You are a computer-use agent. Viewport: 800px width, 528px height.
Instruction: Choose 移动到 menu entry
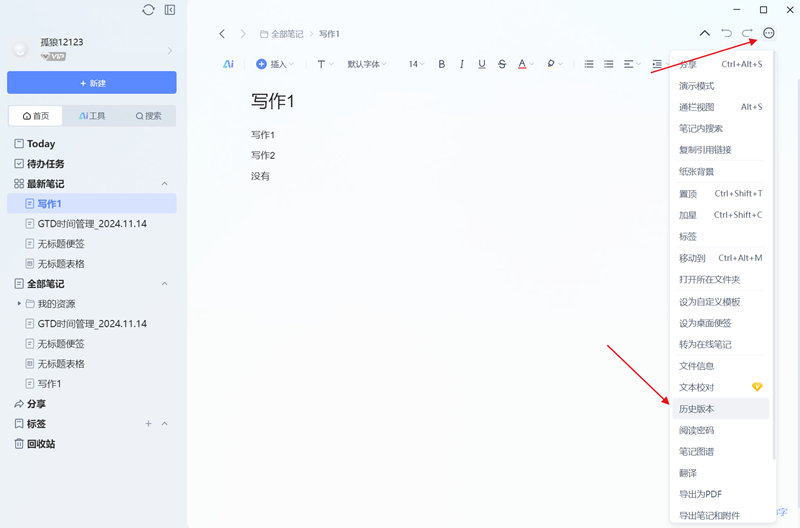(x=720, y=258)
